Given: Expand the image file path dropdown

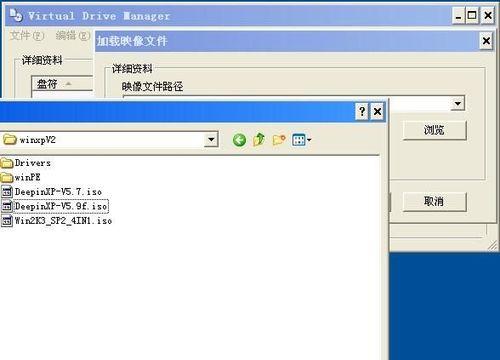Looking at the screenshot, I should tap(458, 103).
